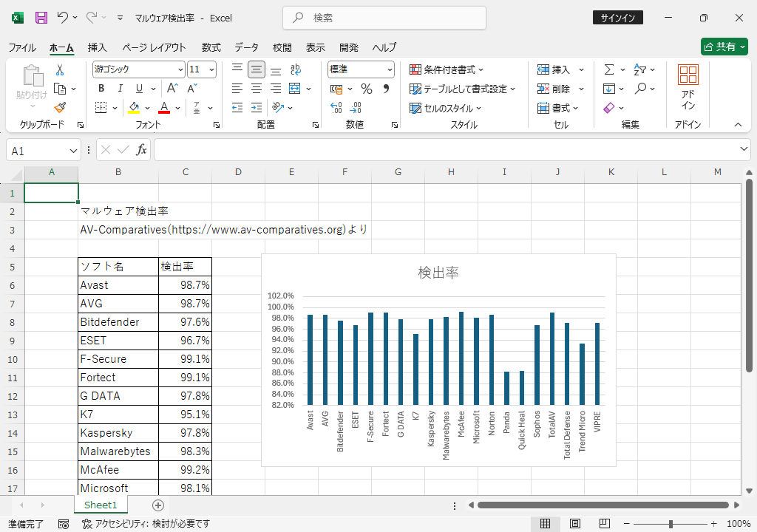Switch to the 挿入 tab
This screenshot has height=532, width=757.
tap(97, 47)
